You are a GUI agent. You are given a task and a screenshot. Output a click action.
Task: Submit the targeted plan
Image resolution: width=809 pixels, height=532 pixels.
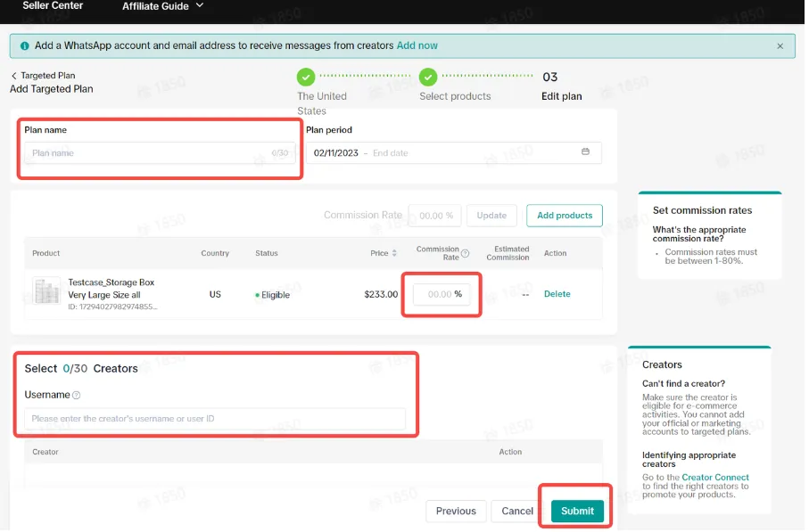pyautogui.click(x=577, y=512)
